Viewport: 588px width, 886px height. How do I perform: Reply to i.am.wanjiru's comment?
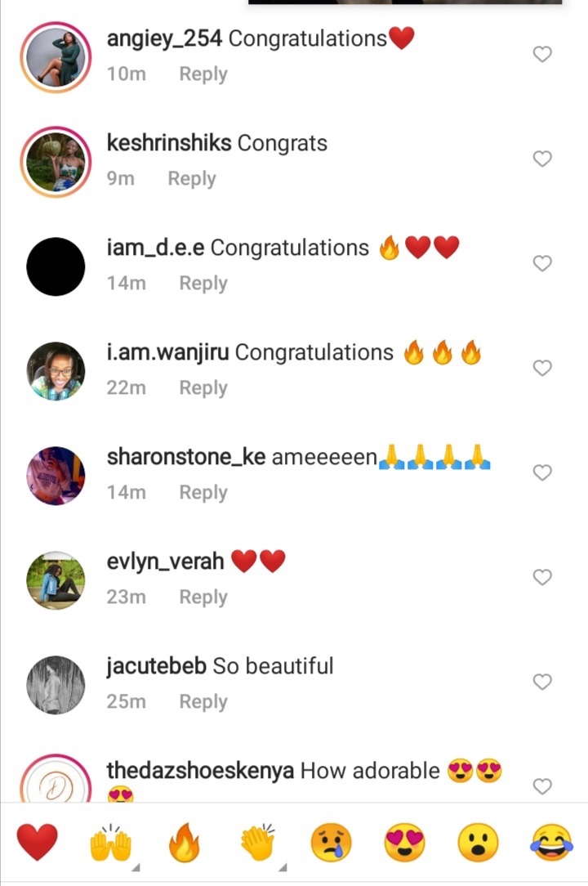203,387
